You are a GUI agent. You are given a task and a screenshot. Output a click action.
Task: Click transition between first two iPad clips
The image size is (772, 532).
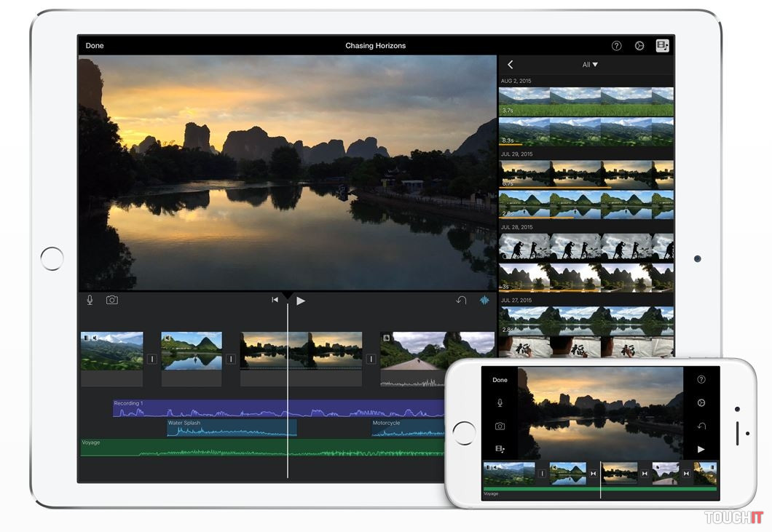tap(152, 359)
